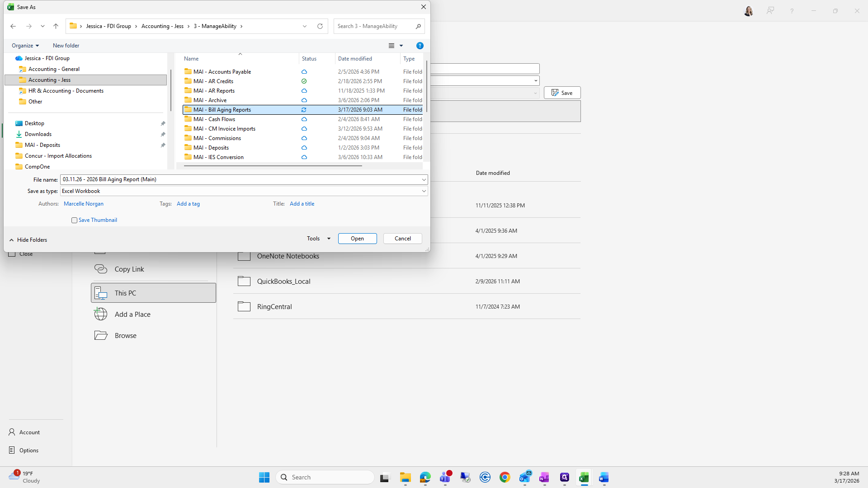Click the horizontal scrollbar of the file list

point(273,166)
